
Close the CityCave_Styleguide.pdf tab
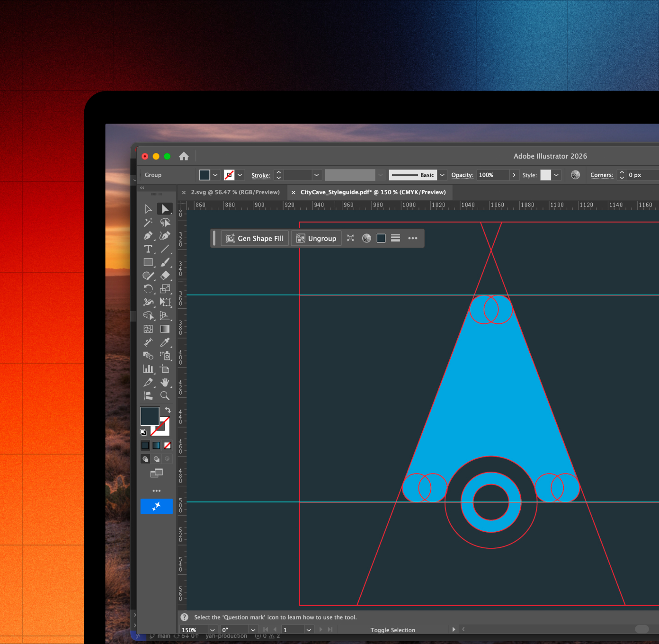click(294, 192)
